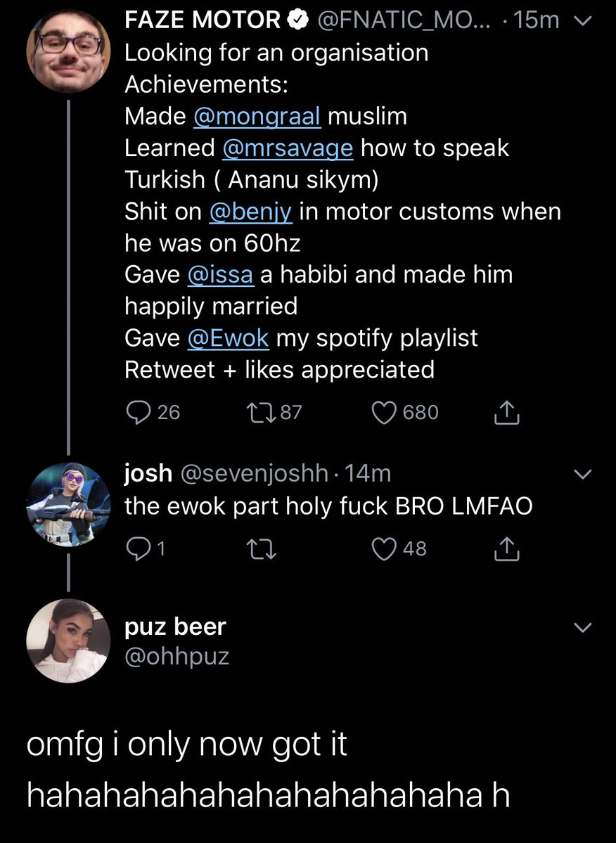Visit the @benjy mention link
This screenshot has height=843, width=616.
click(x=250, y=212)
